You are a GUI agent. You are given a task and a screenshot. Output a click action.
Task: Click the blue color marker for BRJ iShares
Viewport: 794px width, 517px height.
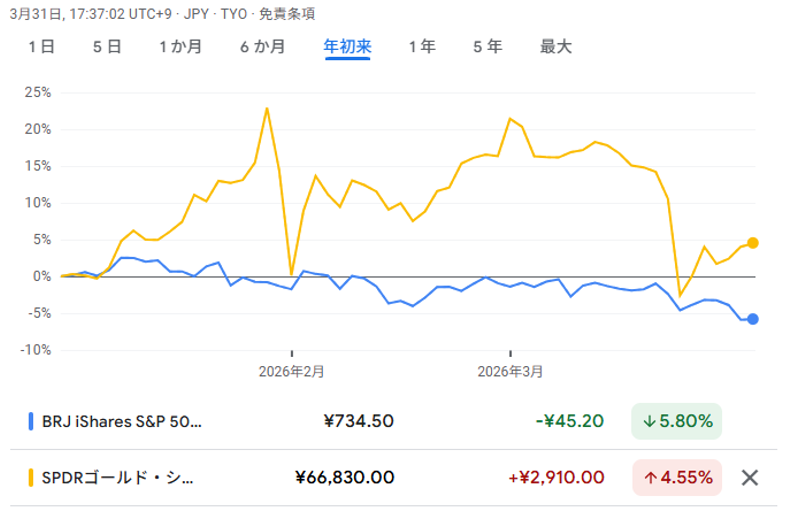[x=31, y=421]
